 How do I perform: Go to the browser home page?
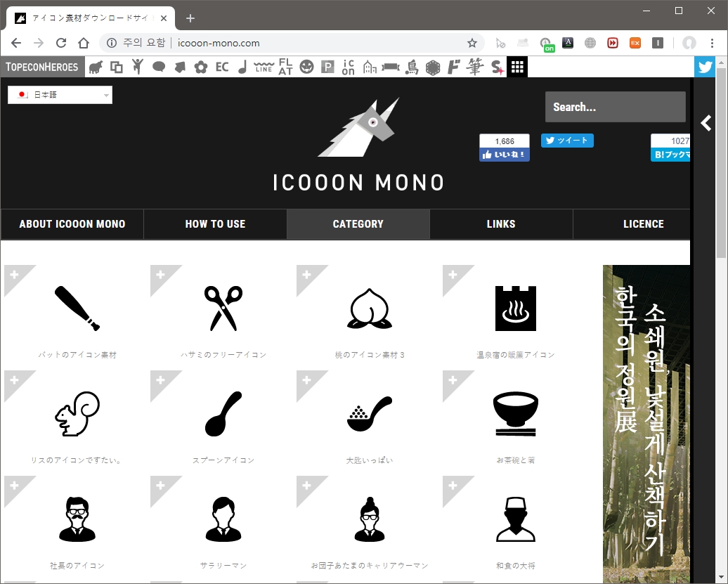click(x=84, y=43)
